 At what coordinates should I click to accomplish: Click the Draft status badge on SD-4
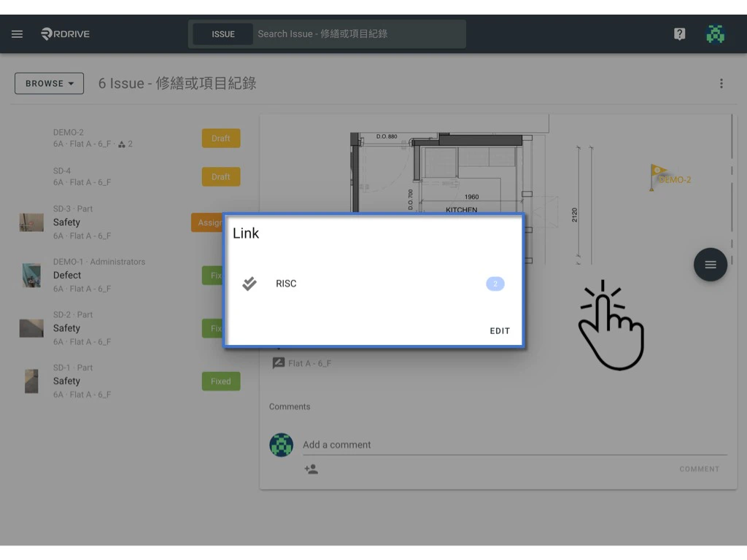coord(220,176)
